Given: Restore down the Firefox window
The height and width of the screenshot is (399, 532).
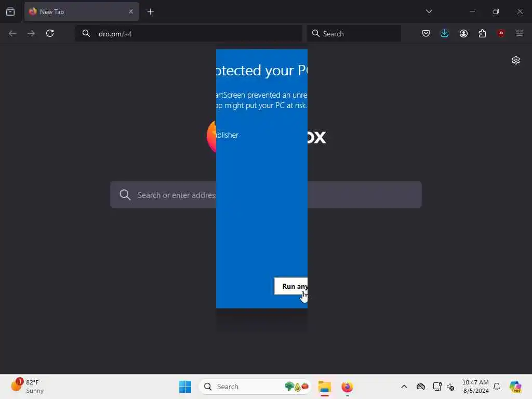Looking at the screenshot, I should click(x=496, y=11).
